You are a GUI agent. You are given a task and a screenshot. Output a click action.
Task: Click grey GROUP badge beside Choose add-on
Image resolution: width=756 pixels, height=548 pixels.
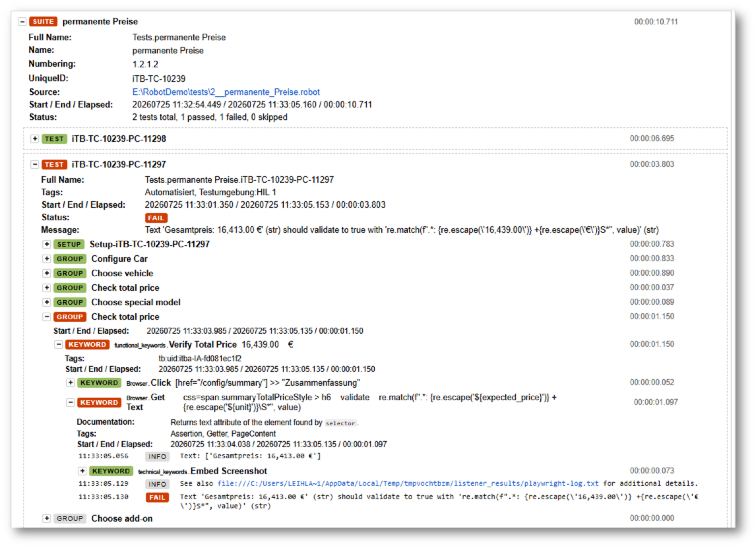pyautogui.click(x=70, y=518)
